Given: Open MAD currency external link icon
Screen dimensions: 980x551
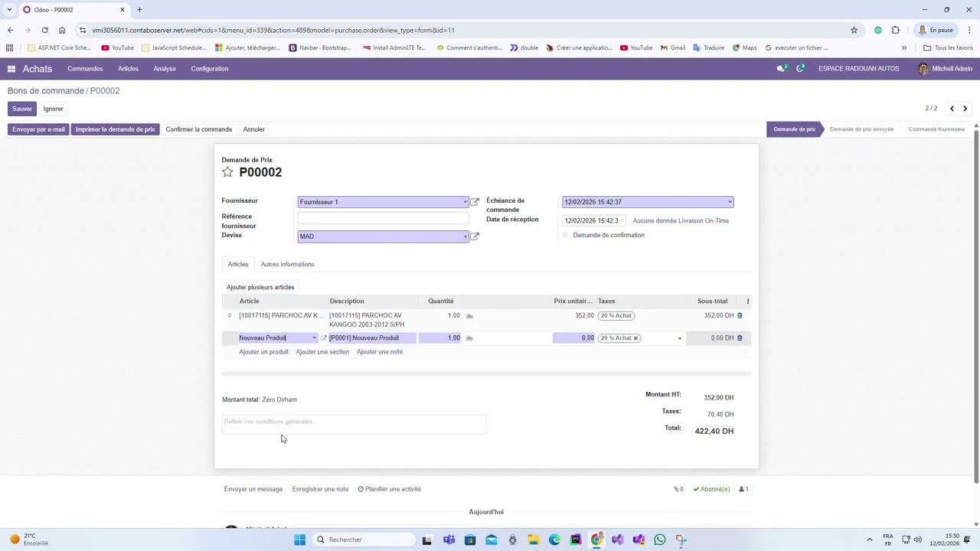Looking at the screenshot, I should click(475, 236).
